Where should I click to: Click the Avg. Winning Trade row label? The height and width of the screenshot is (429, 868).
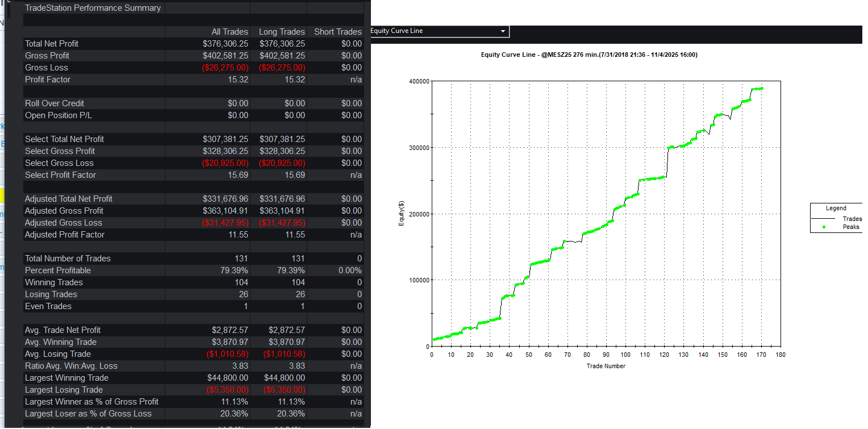(61, 342)
